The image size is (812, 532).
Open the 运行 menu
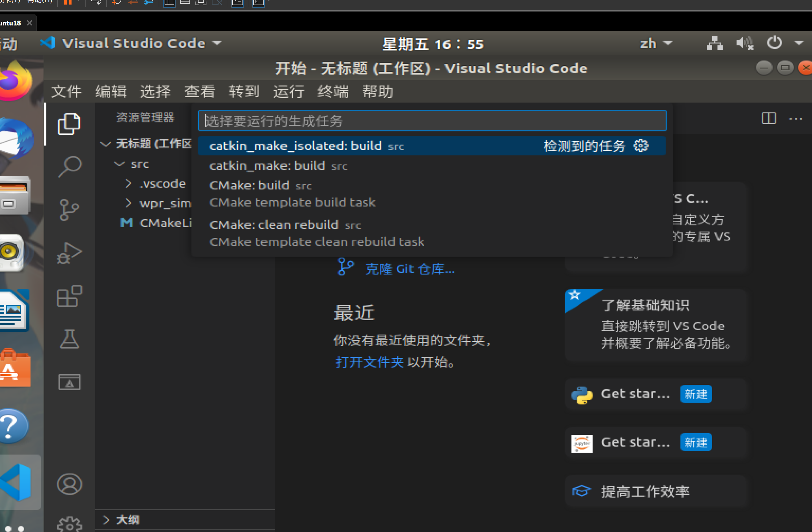[288, 91]
